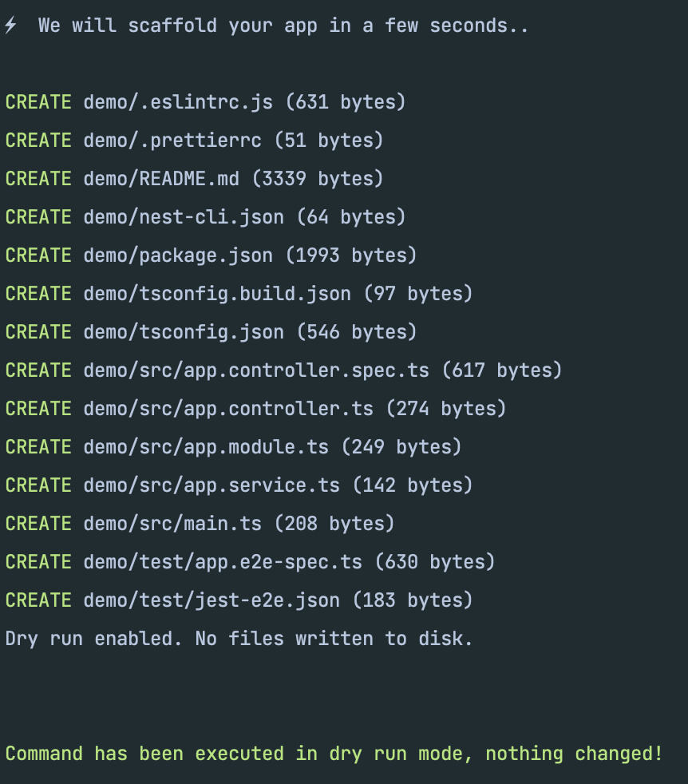Open the demo/package.json file link
Image resolution: width=688 pixels, height=784 pixels.
(178, 255)
